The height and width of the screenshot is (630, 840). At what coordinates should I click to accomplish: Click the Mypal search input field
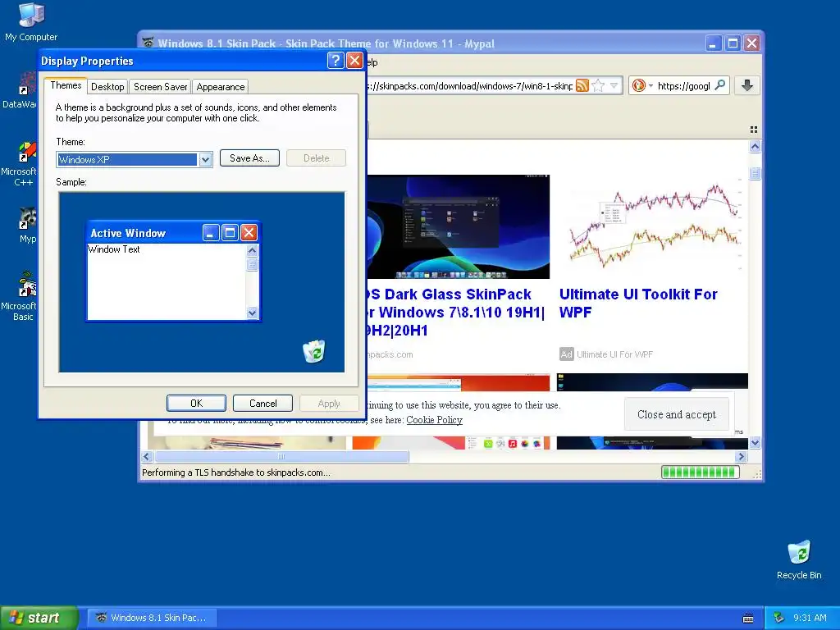pos(683,85)
